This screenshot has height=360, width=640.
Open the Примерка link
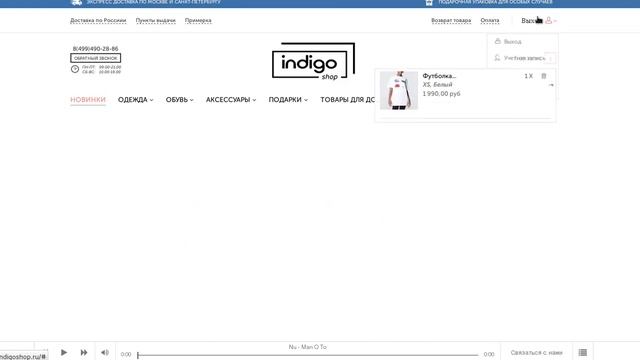[x=198, y=20]
